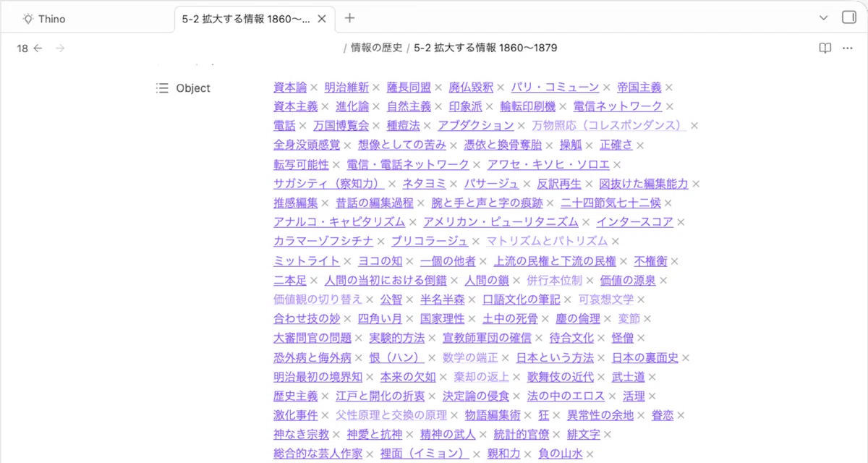Open the 想像としての苦み link
The image size is (868, 463).
pyautogui.click(x=402, y=145)
